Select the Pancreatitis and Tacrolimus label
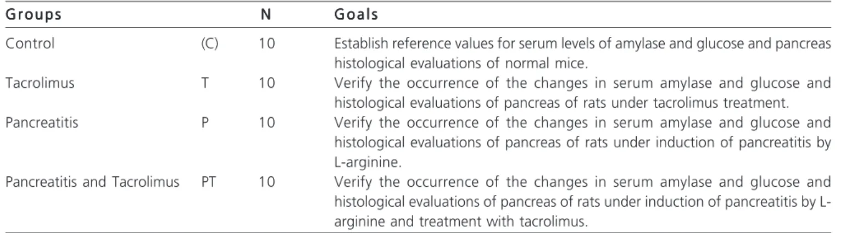Viewport: 868px width, 233px height. coord(92,182)
